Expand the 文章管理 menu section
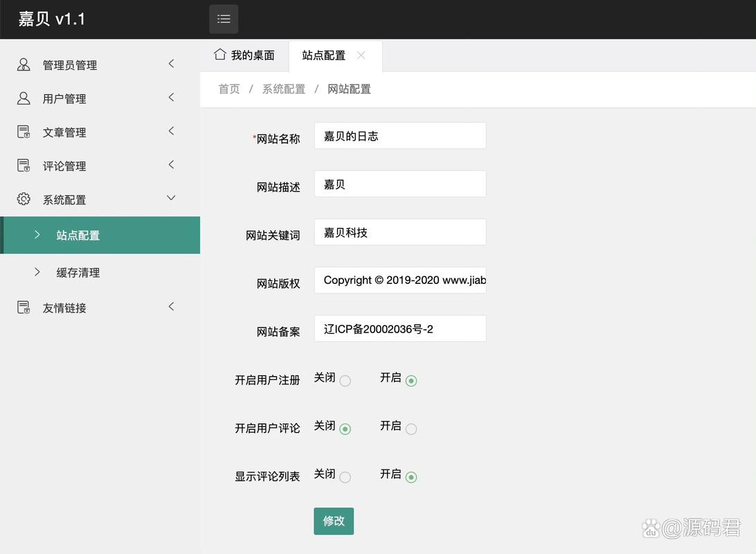The height and width of the screenshot is (554, 756). pyautogui.click(x=171, y=131)
